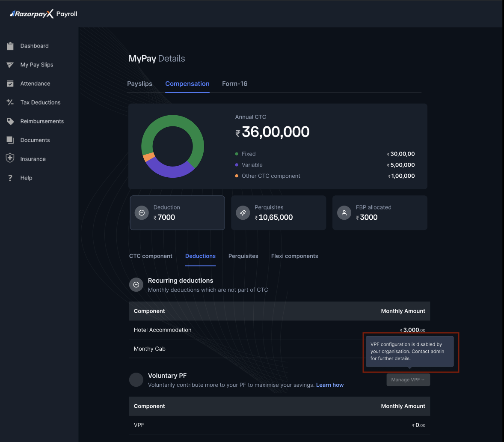Open the Perquisites sub-tab below cards
The image size is (504, 442).
(243, 256)
